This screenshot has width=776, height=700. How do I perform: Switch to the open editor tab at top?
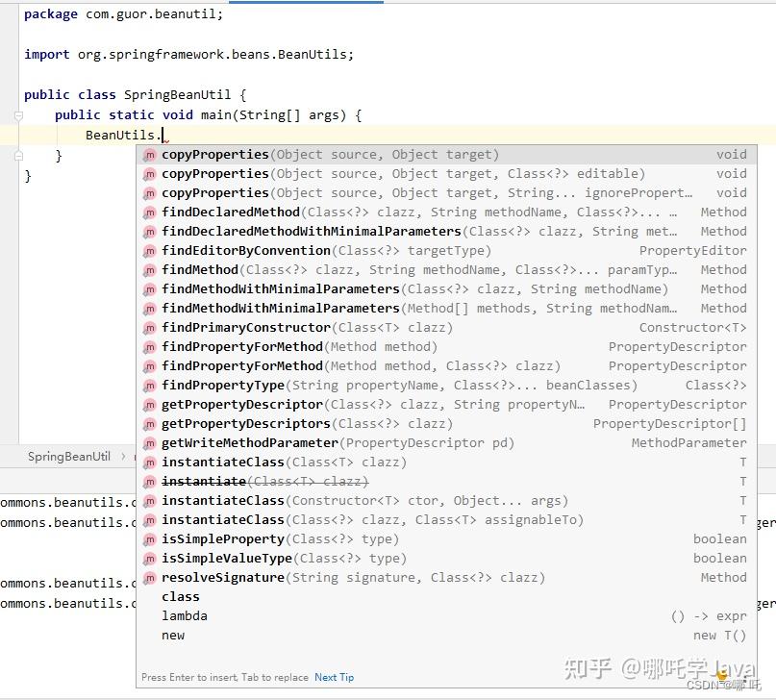pyautogui.click(x=306, y=4)
